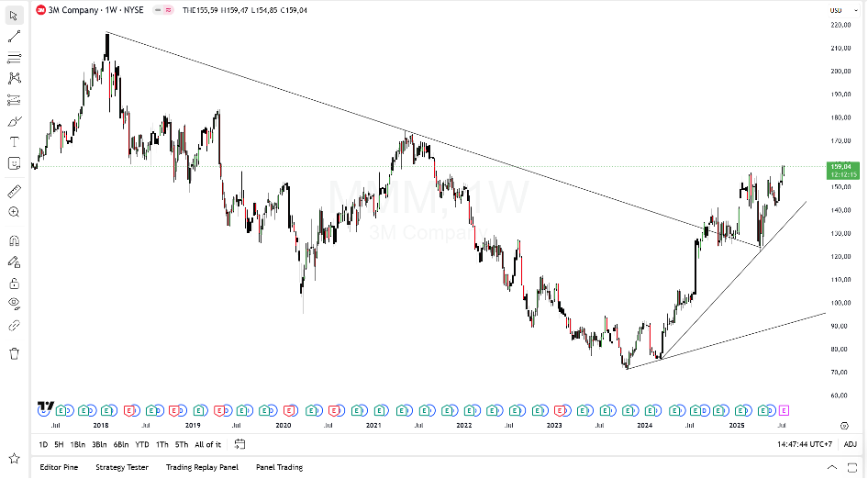Click the 2018 label on time axis

[101, 425]
